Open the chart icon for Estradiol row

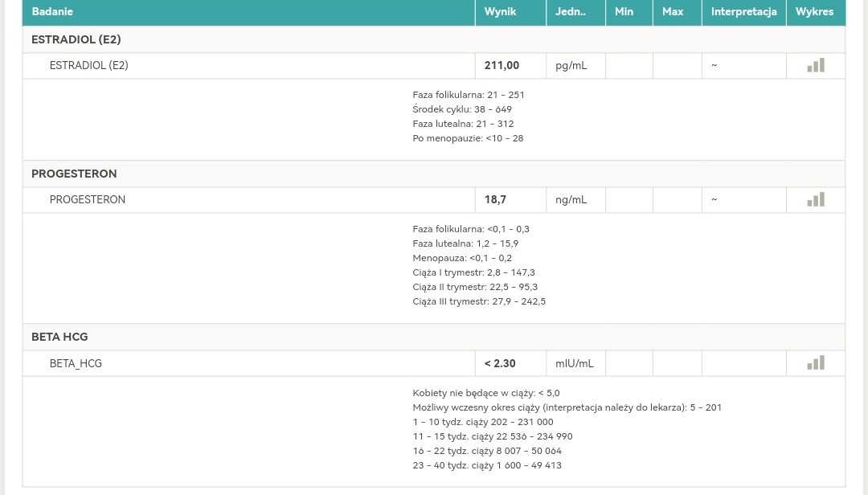(x=815, y=66)
